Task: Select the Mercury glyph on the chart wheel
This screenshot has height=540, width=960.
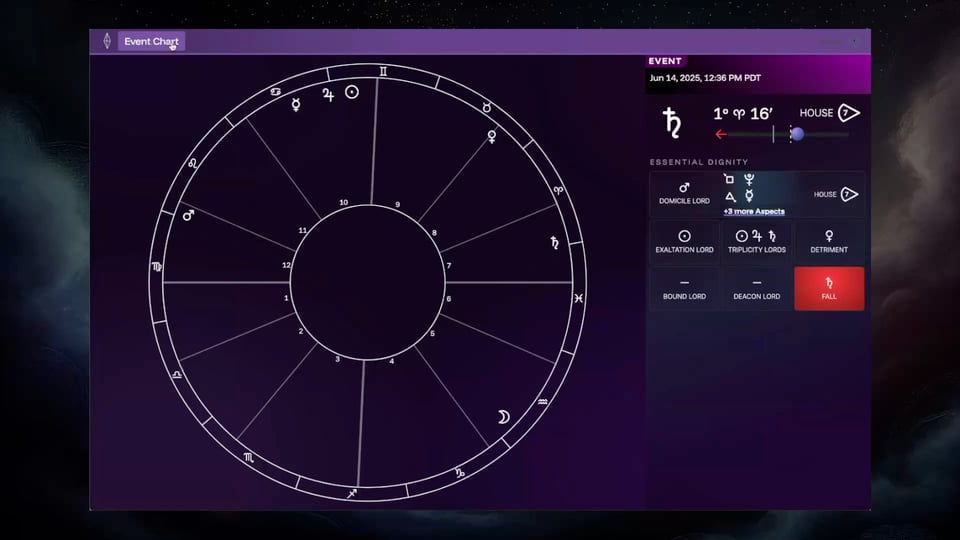Action: (296, 104)
